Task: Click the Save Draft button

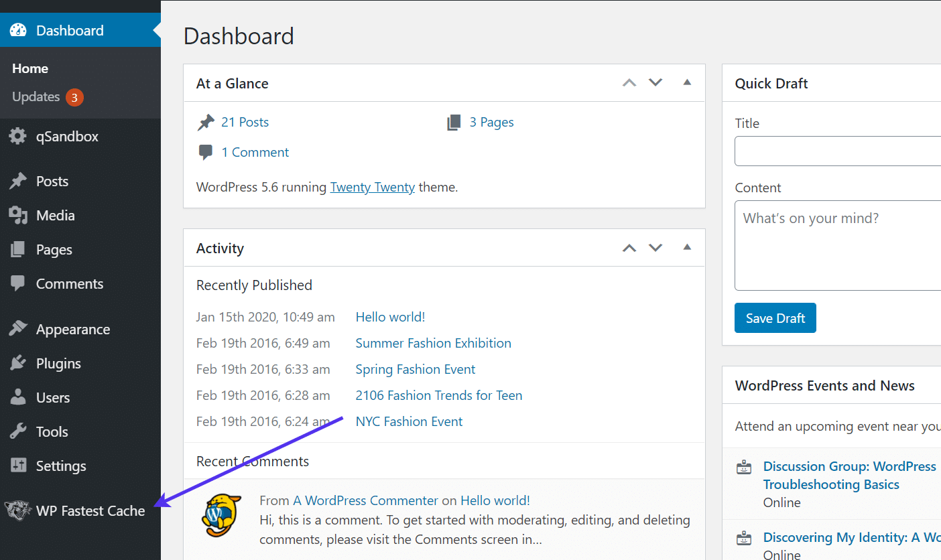Action: coord(775,318)
